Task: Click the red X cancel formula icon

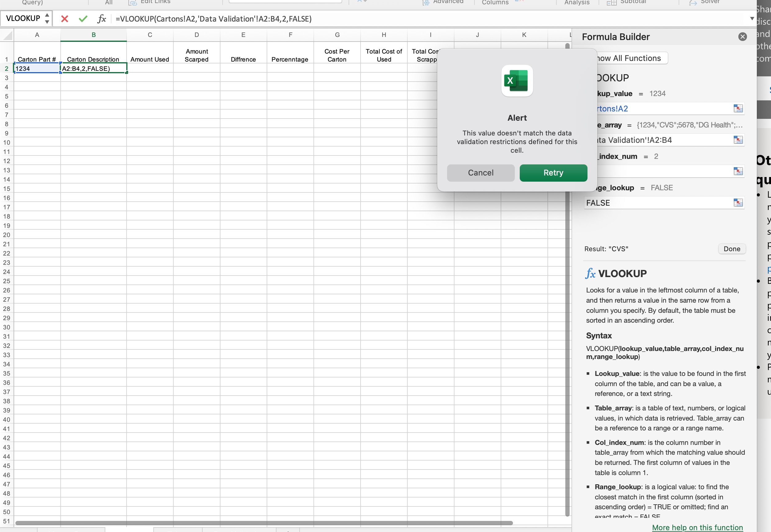Action: pyautogui.click(x=65, y=19)
